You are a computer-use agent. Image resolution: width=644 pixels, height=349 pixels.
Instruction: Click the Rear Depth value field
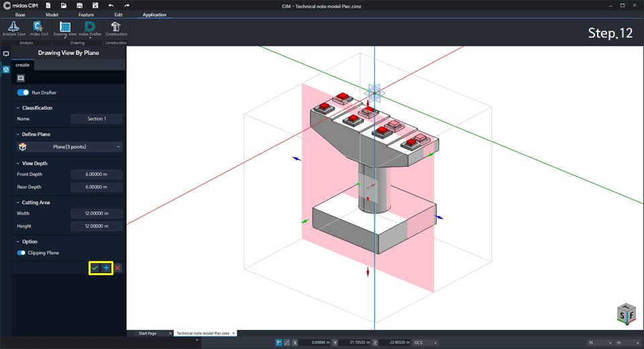(x=97, y=187)
